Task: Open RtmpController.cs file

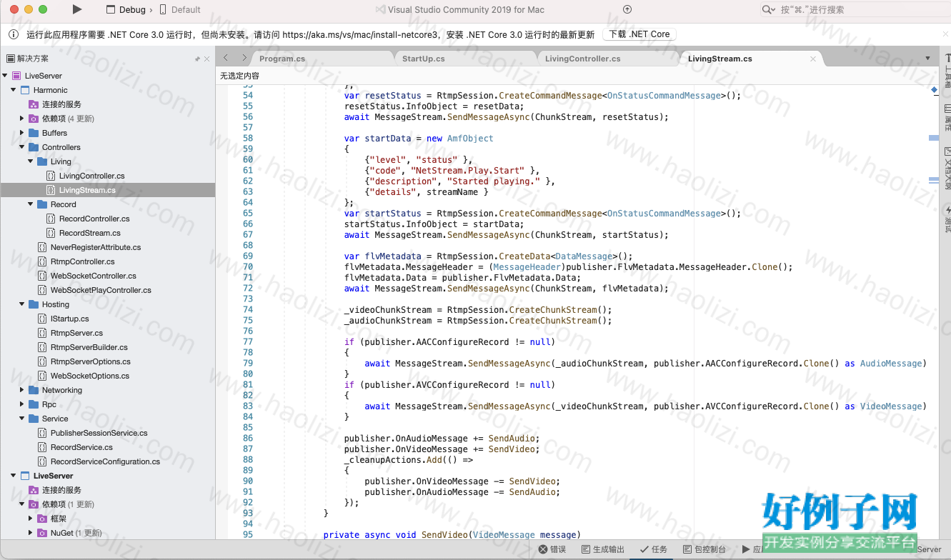Action: [x=82, y=261]
